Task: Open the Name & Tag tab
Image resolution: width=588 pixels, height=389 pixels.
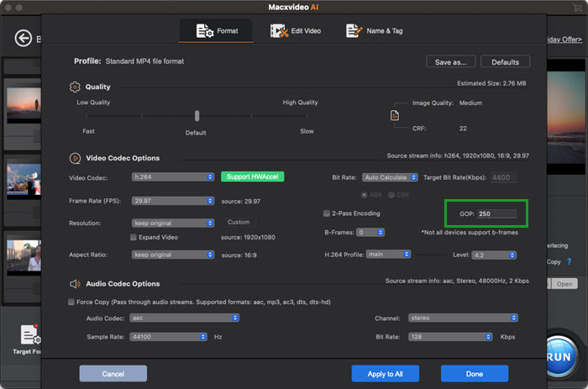Action: pos(375,31)
